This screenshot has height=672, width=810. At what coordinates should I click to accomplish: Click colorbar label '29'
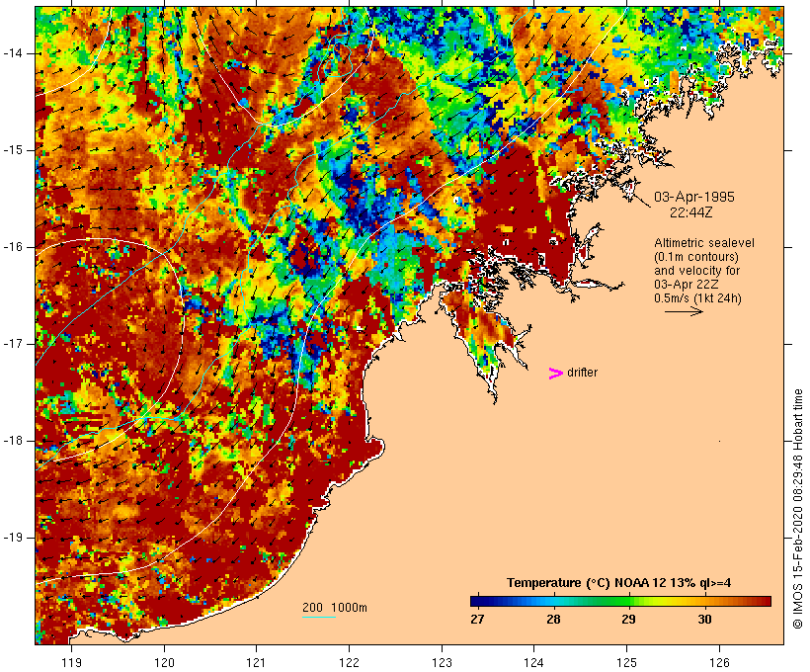[x=628, y=619]
